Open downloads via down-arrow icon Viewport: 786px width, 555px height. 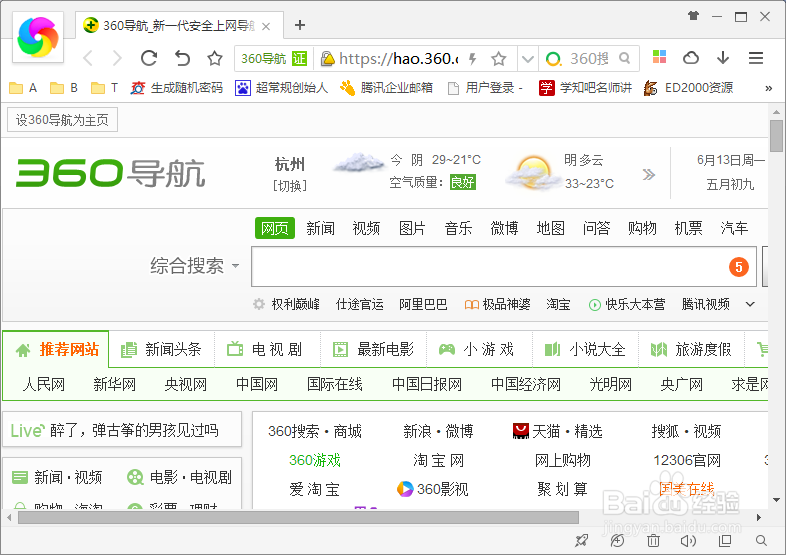723,58
